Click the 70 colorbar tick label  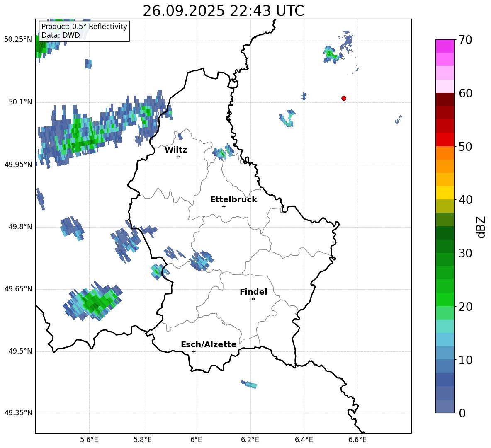[465, 40]
